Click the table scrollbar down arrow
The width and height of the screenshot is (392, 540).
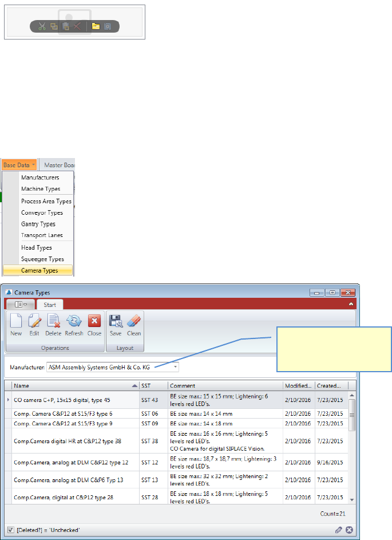point(352,500)
